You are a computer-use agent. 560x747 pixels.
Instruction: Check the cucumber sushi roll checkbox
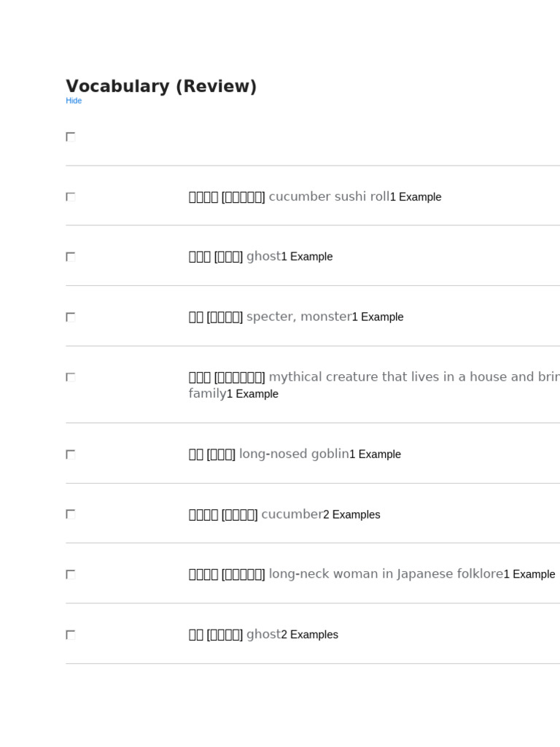pos(71,197)
